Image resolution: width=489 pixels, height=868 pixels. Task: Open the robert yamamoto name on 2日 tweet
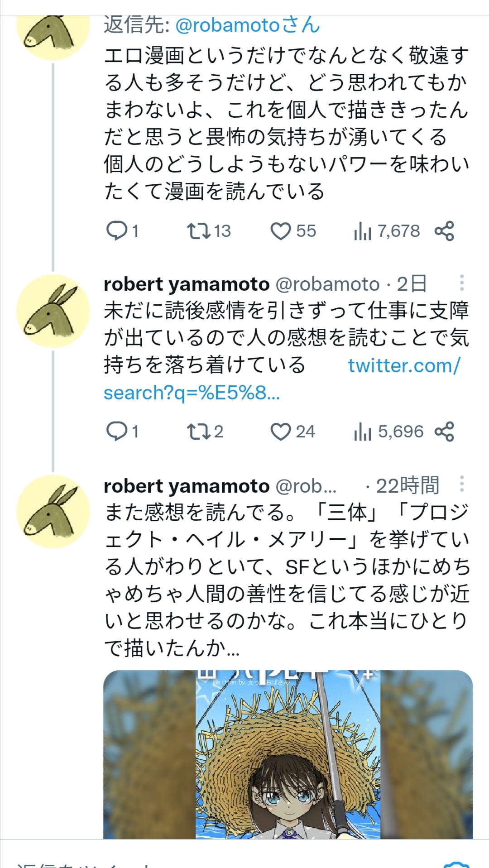tap(187, 284)
